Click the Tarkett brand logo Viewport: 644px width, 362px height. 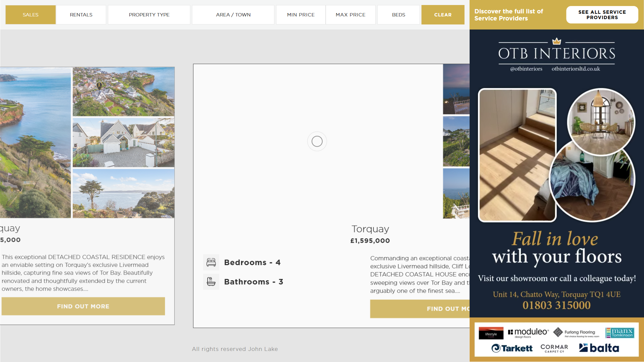click(x=512, y=348)
